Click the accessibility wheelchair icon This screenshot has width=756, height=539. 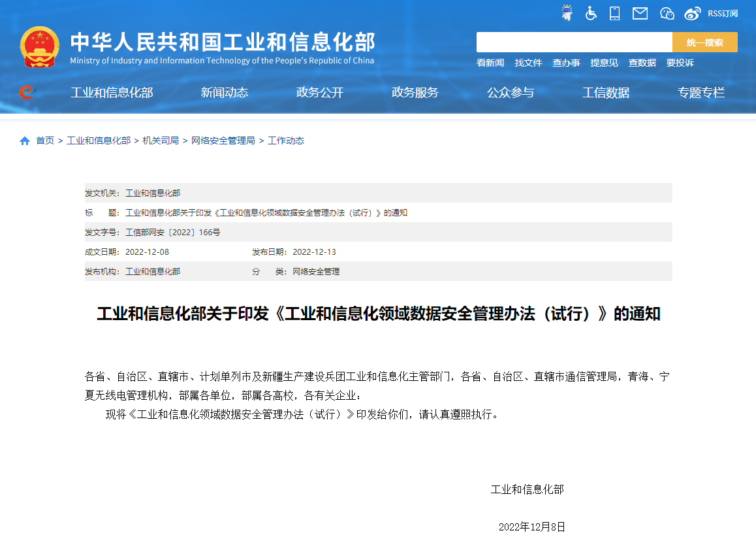[x=591, y=12]
